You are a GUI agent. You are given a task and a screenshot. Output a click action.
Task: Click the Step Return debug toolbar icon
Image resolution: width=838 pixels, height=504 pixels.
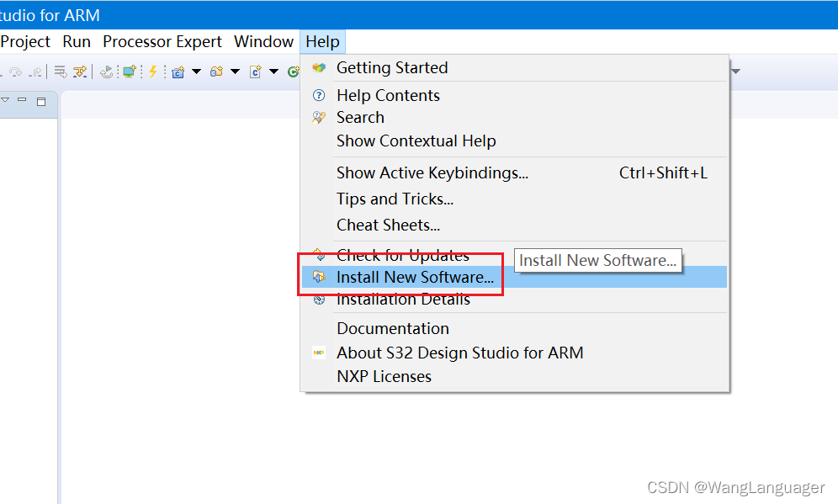click(35, 72)
